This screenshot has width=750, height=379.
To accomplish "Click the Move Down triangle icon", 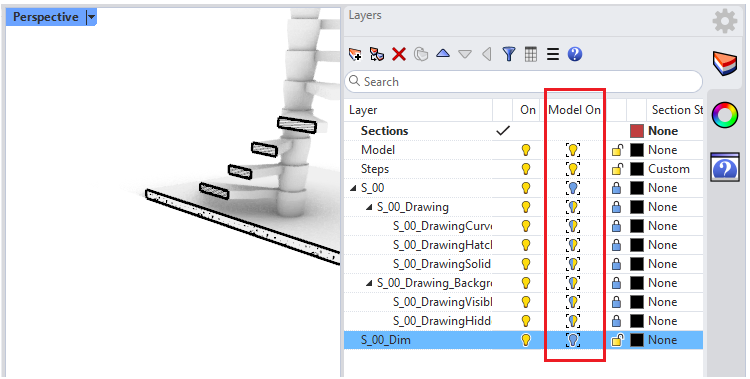I will tap(465, 54).
